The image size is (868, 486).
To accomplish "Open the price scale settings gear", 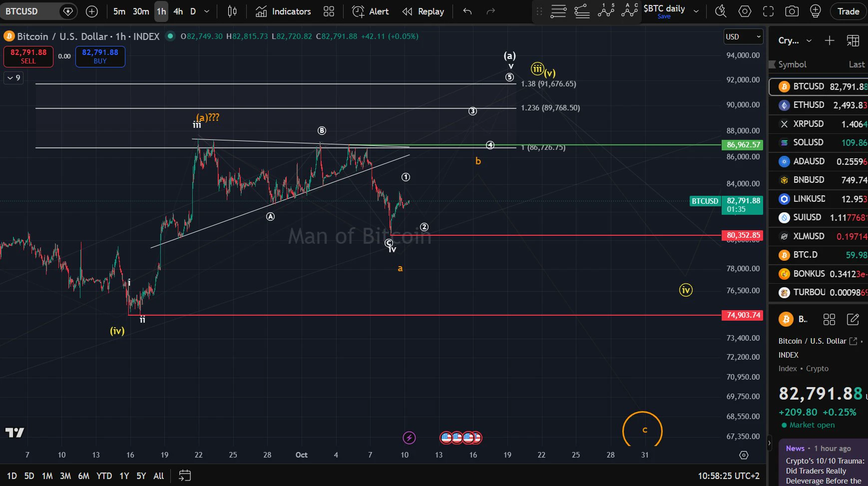I will (x=744, y=455).
